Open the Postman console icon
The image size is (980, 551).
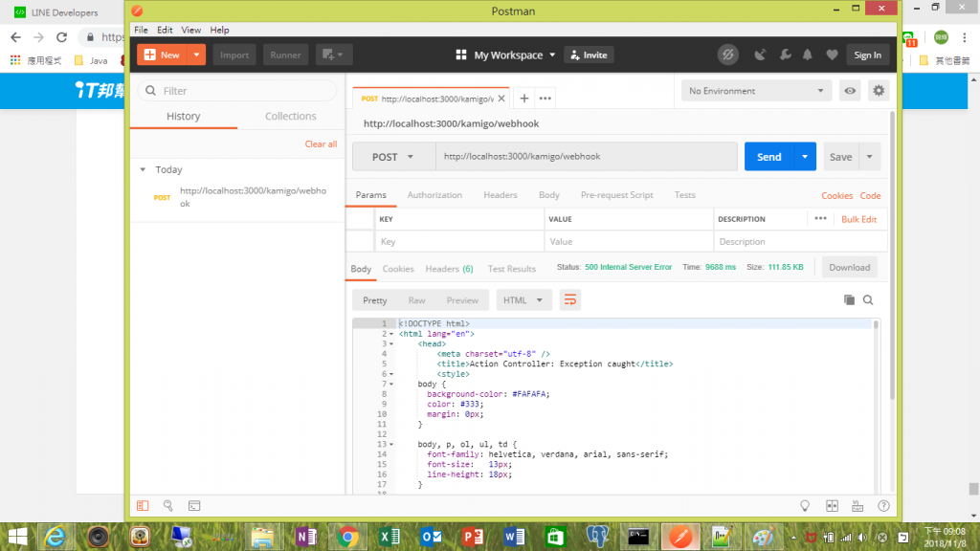[194, 505]
